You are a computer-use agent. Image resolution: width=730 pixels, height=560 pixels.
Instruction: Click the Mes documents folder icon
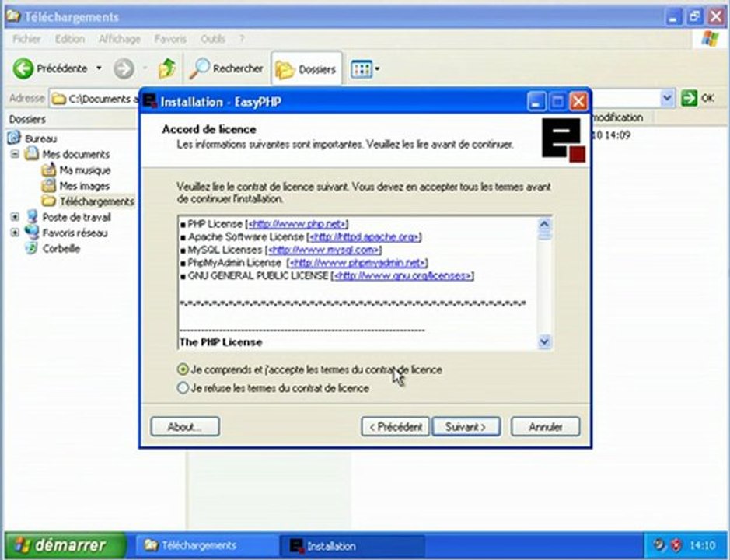[32, 154]
